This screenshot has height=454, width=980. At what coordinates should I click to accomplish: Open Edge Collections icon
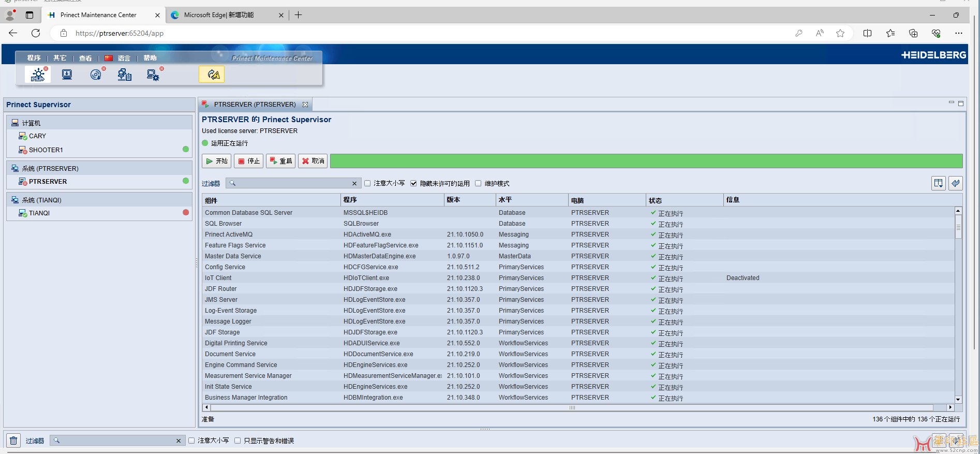pos(913,33)
